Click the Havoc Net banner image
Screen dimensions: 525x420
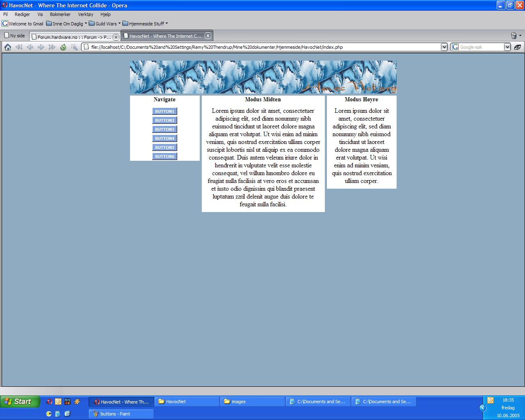pyautogui.click(x=263, y=77)
